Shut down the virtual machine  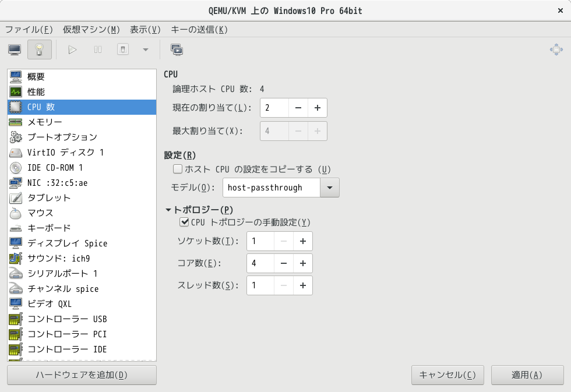point(123,50)
